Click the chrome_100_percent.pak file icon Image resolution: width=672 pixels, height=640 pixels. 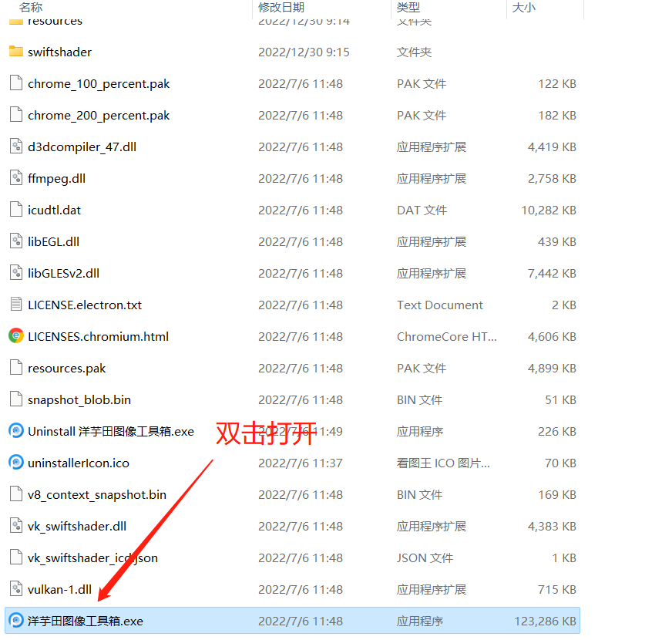tap(16, 83)
